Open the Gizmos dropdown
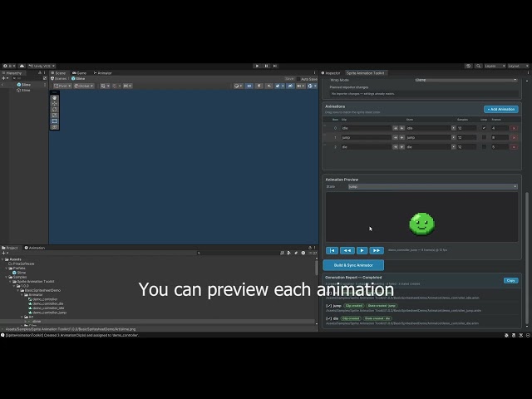 click(312, 86)
